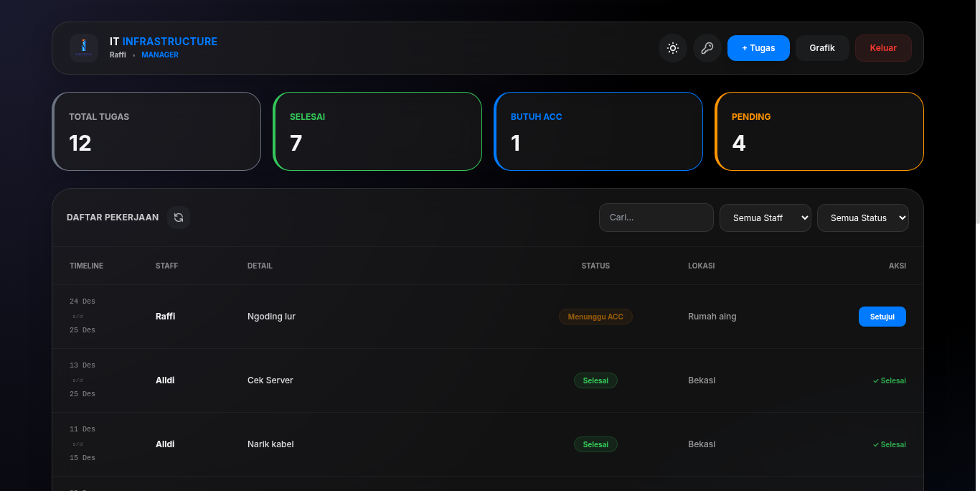980x491 pixels.
Task: Approve Ngoding lur task with the Setujui button
Action: tap(882, 316)
